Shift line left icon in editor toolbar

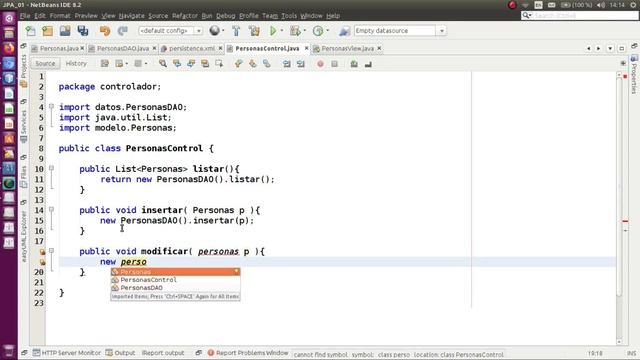point(287,64)
